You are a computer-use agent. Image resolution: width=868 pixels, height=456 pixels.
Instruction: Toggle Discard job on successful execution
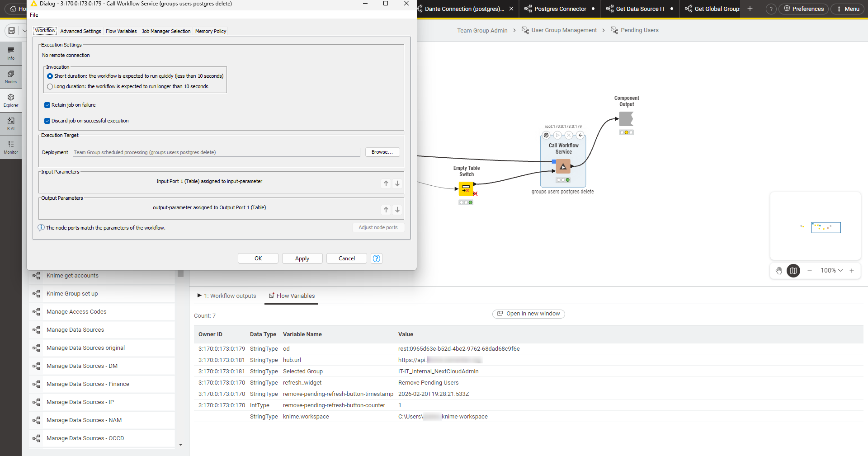(47, 121)
